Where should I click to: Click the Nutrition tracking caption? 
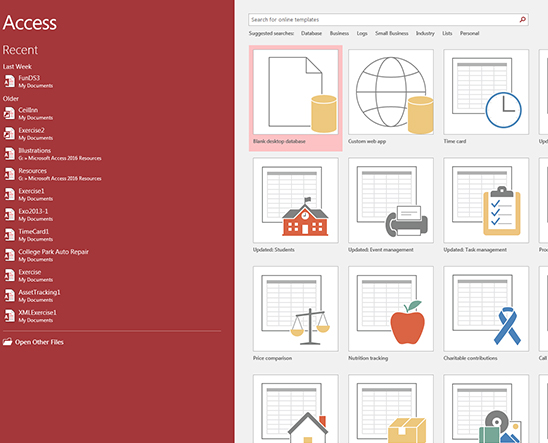pos(368,358)
